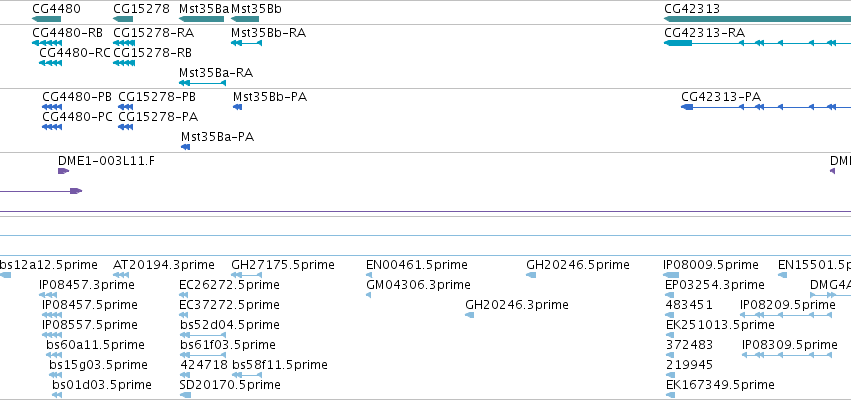Click the Mst35Bb-RA transcript glyph

[x=246, y=43]
